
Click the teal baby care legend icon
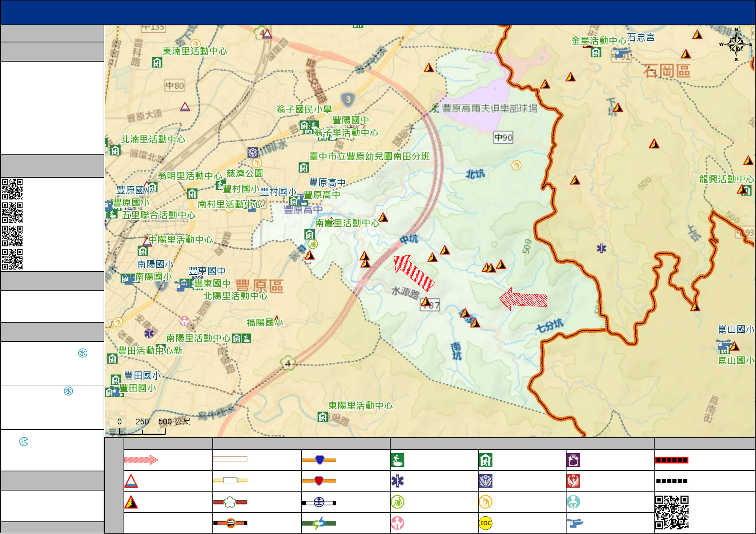point(573,502)
